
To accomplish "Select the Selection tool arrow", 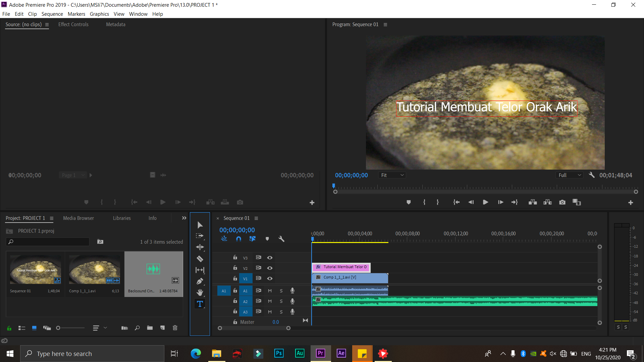I will pos(200,225).
